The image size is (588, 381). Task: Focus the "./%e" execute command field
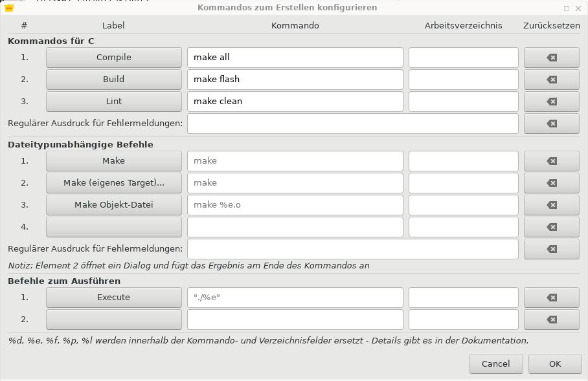(295, 298)
